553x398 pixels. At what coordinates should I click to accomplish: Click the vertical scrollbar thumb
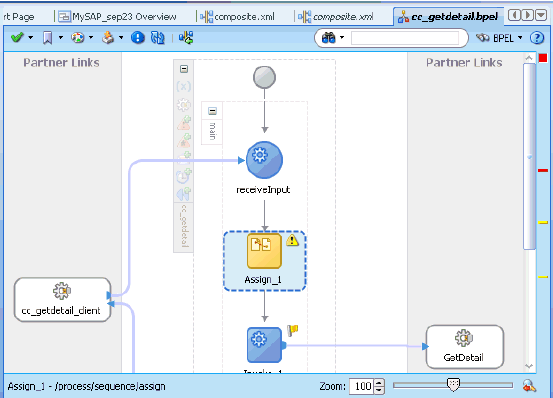(529, 157)
